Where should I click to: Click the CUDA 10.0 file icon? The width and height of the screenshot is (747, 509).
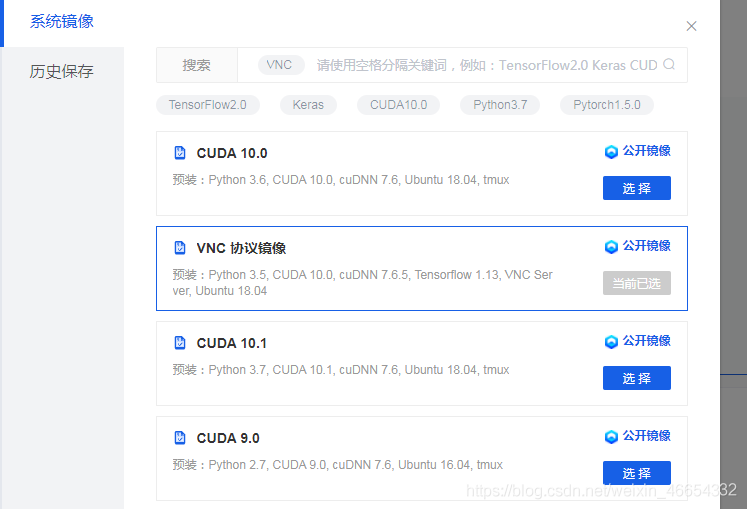tap(180, 153)
